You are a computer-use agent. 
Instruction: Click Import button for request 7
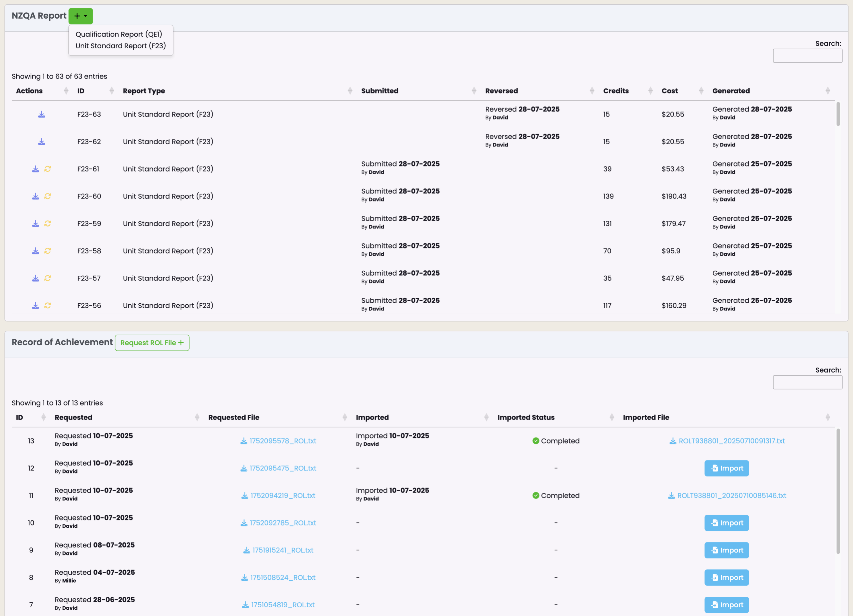click(x=727, y=605)
